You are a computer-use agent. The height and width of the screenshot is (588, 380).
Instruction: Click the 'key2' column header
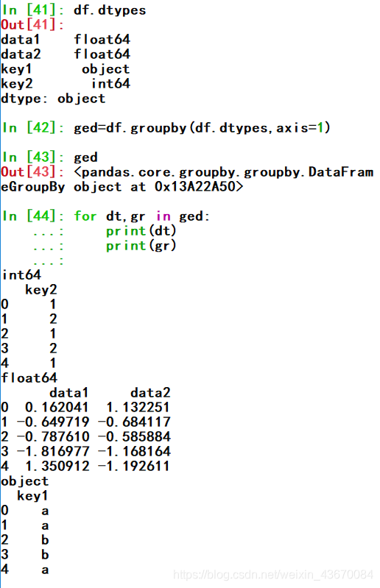(41, 289)
